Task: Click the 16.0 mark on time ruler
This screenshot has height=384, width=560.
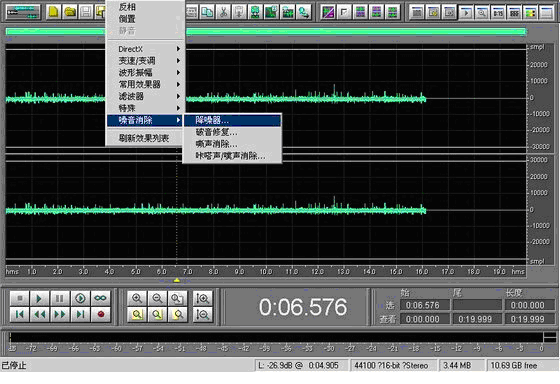Action: 421,271
